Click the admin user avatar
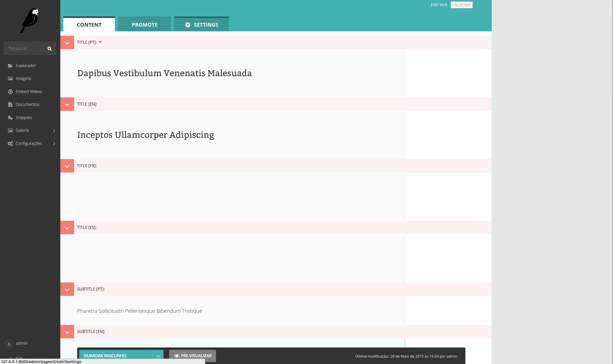Screen dimensions: 613x364 click(x=9, y=344)
